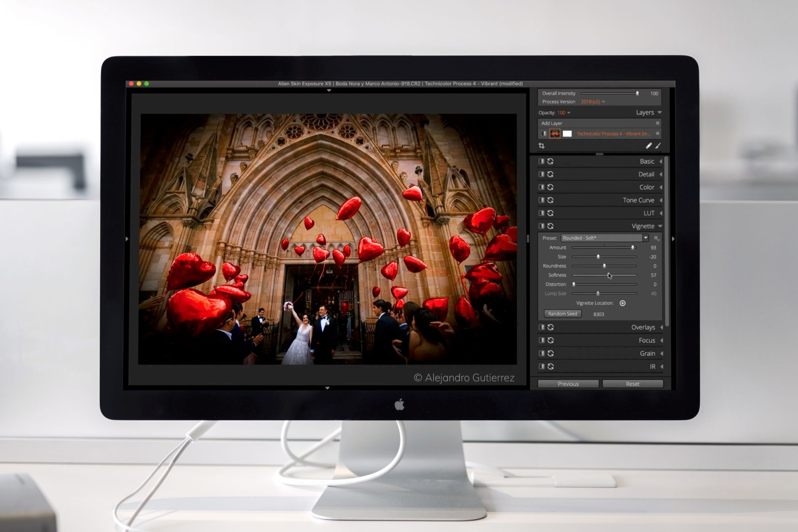This screenshot has height=532, width=798.
Task: Click the Random Seed value 8303
Action: click(598, 314)
